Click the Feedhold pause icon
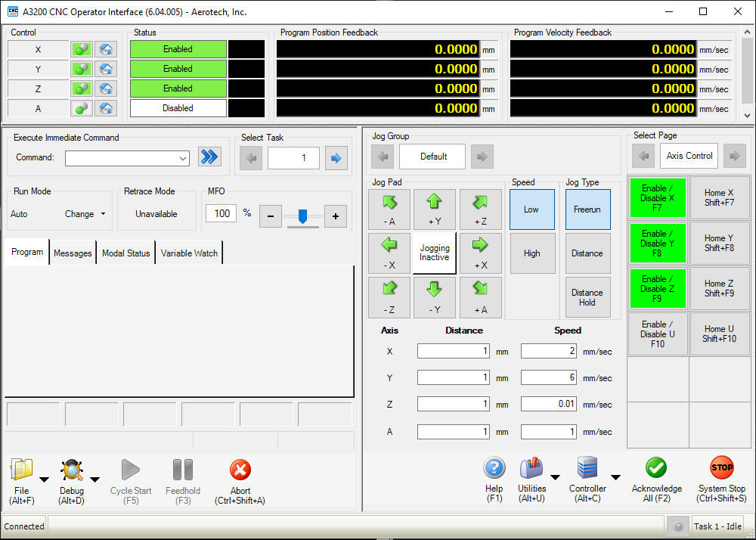Image resolution: width=756 pixels, height=540 pixels. coord(183,470)
